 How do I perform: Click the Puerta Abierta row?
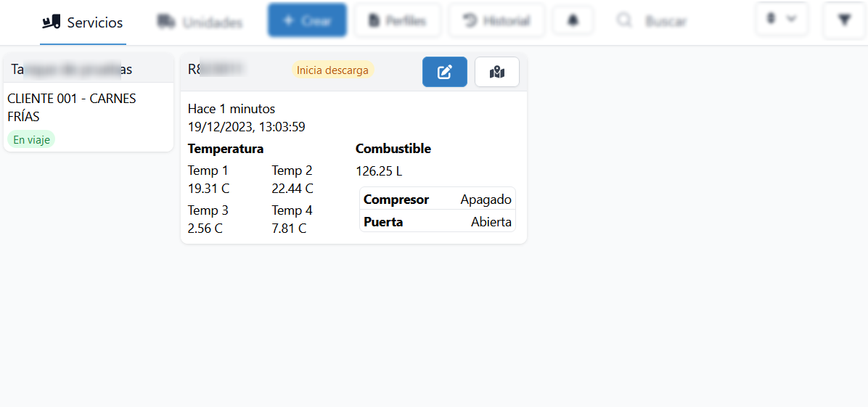(x=438, y=222)
